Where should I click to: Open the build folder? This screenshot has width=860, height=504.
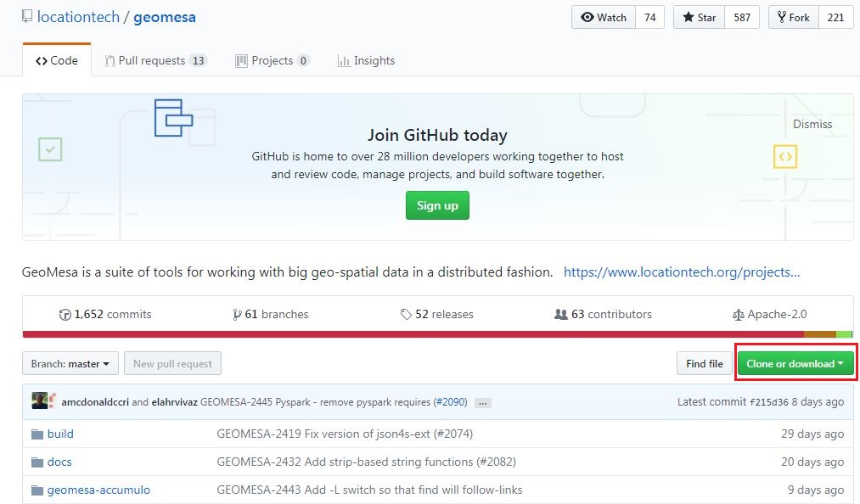60,434
